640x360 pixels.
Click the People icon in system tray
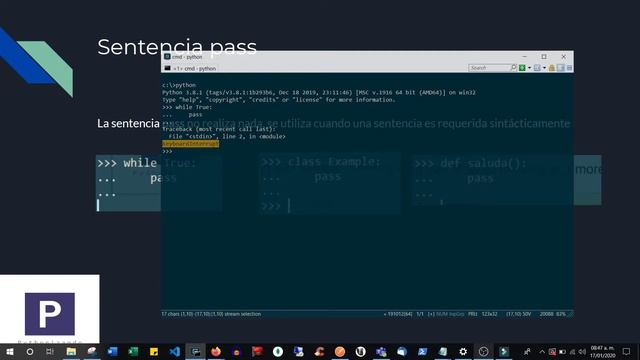[527, 351]
